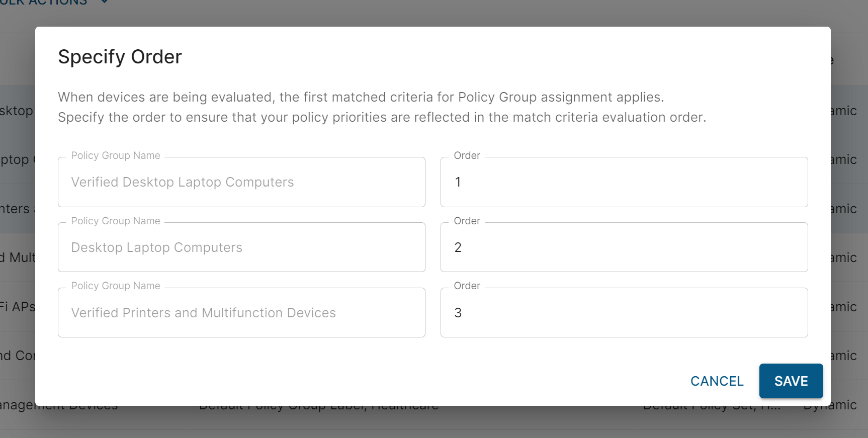The image size is (868, 438).
Task: Click the Order label above value 1
Action: click(467, 156)
